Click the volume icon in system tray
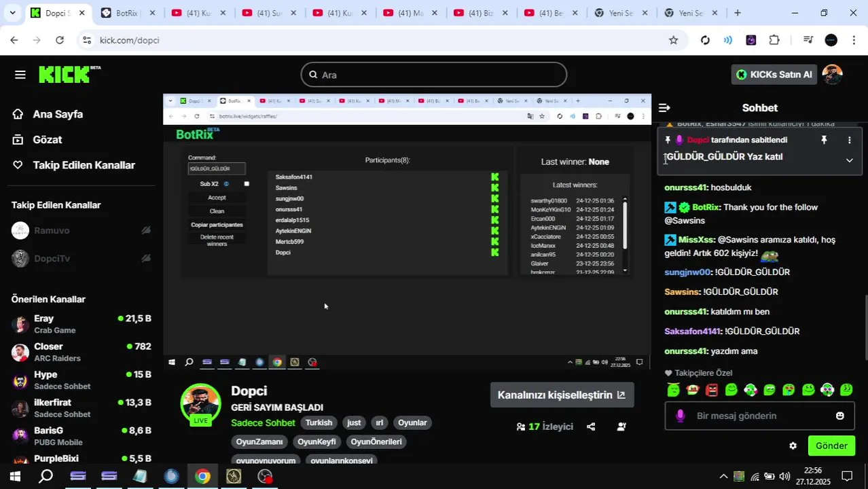 [x=784, y=476]
